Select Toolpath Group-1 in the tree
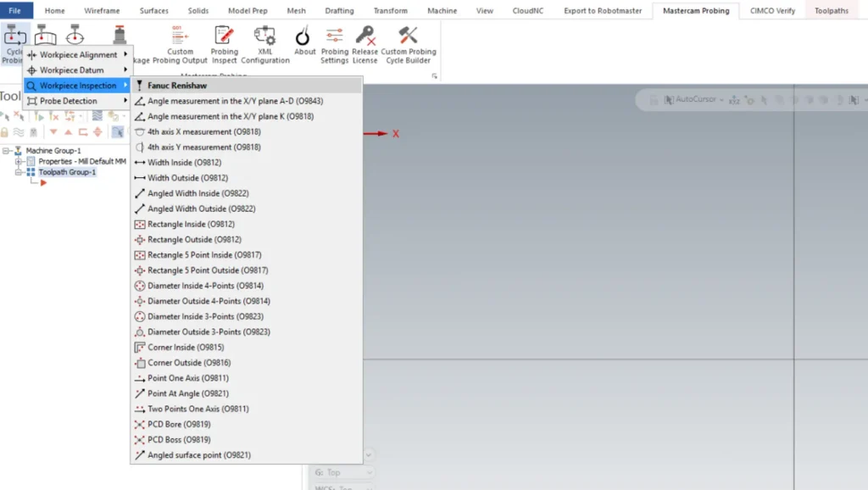Image resolution: width=868 pixels, height=490 pixels. (67, 172)
